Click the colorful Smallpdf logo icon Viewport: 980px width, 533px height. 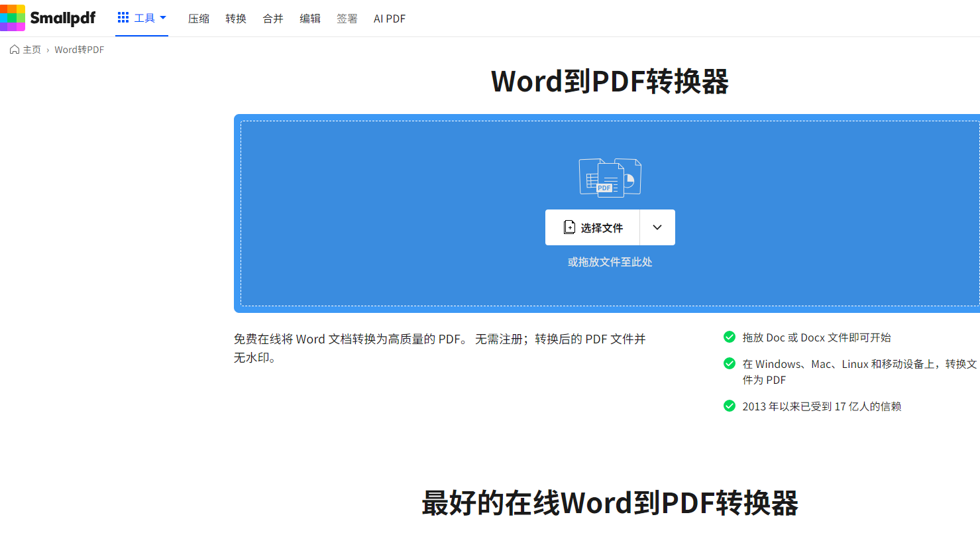click(13, 18)
